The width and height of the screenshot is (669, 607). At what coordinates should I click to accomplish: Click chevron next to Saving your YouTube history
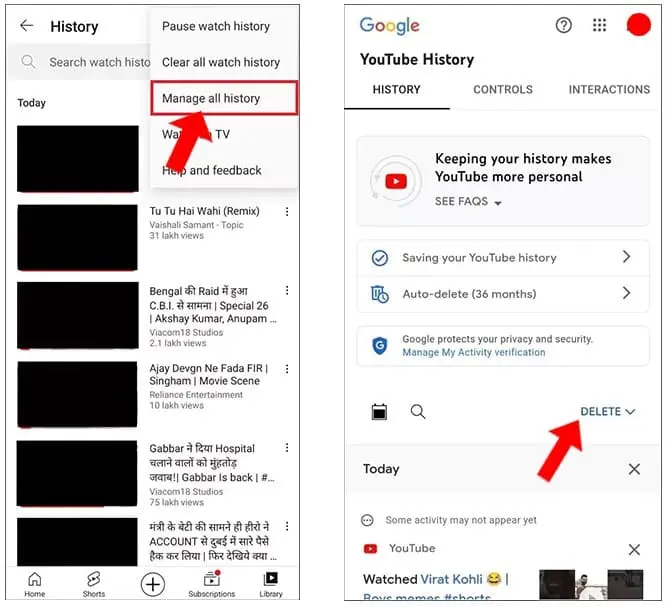[x=626, y=257]
